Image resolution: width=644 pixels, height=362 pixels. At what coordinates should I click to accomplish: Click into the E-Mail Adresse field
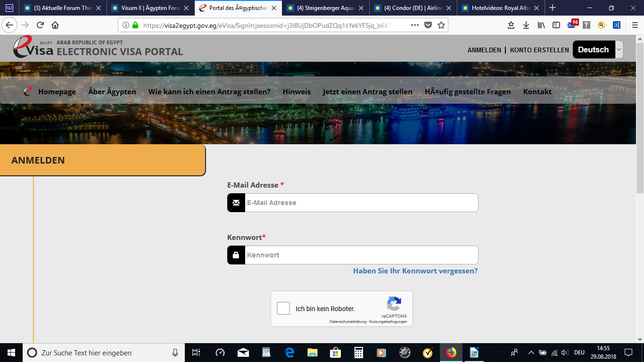pyautogui.click(x=361, y=203)
